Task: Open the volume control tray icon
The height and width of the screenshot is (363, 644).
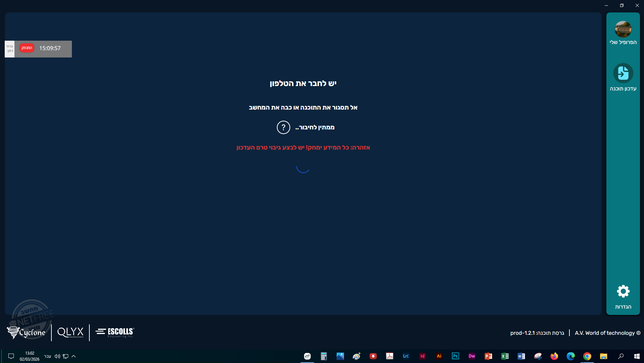Action: 57,356
